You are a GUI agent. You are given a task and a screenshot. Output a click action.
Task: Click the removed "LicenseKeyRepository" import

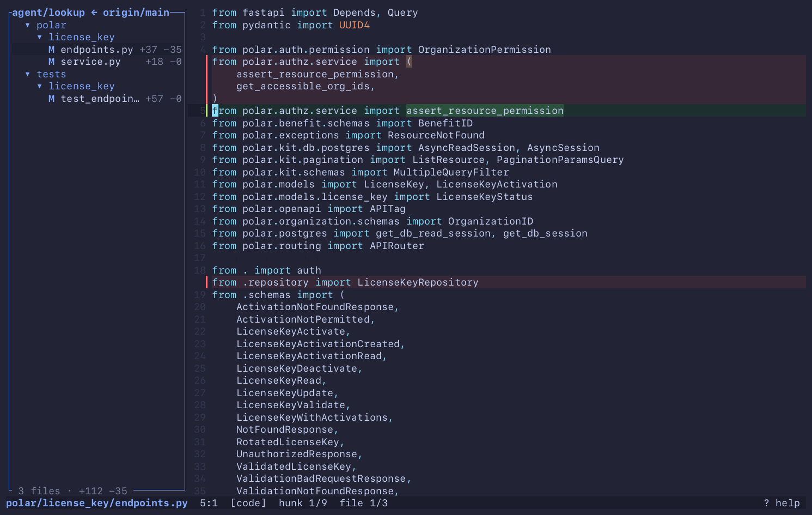point(418,282)
